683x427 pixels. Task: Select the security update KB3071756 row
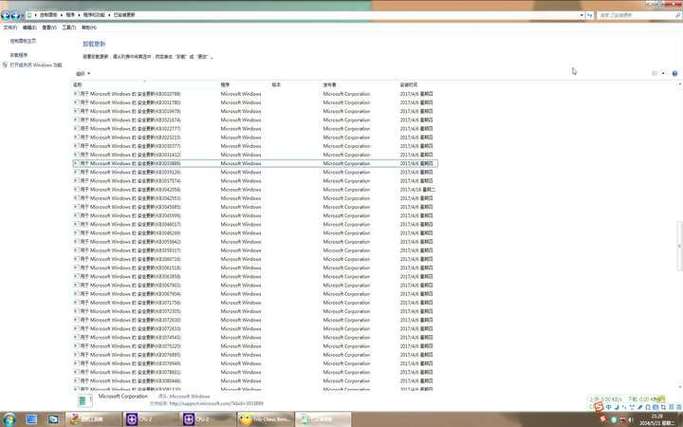tap(255, 302)
